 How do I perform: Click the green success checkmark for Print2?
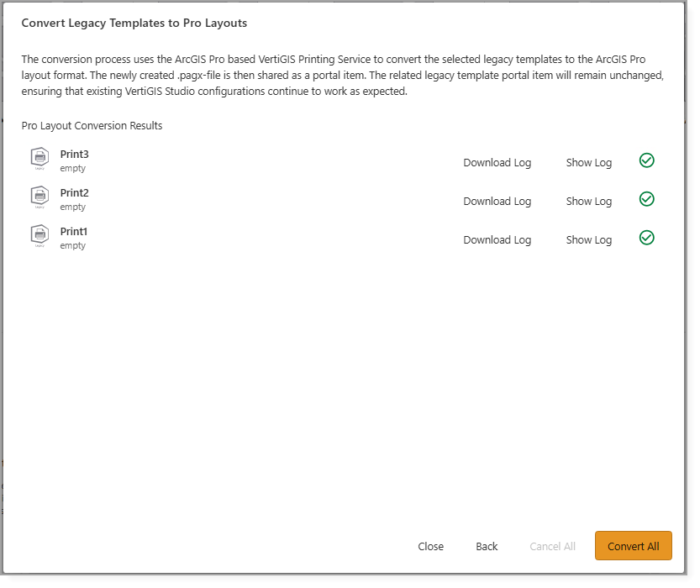[x=646, y=199]
